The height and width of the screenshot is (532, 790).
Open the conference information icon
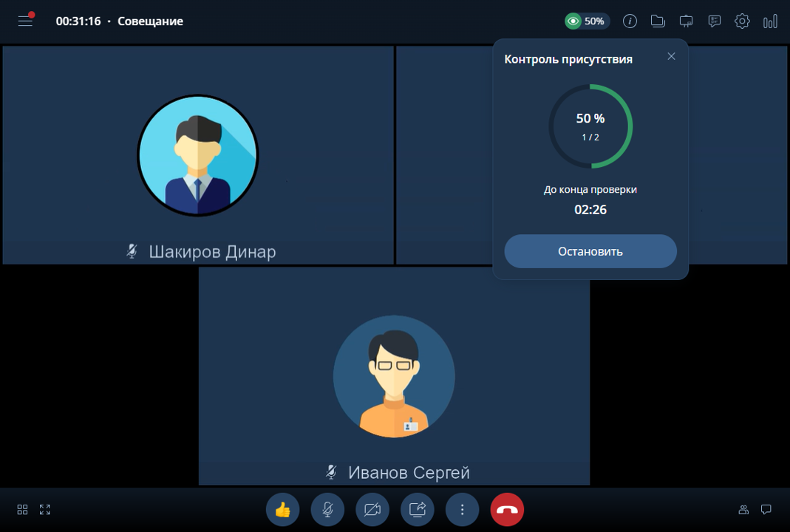click(630, 21)
